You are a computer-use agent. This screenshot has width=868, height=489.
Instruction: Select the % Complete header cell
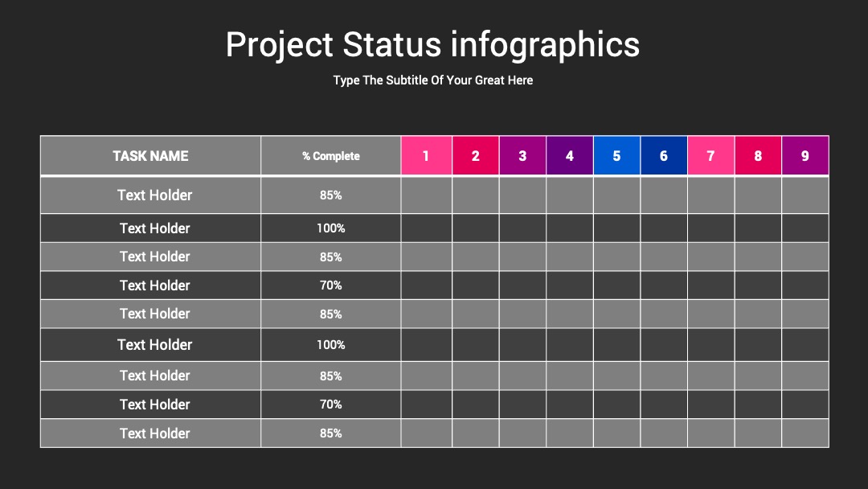tap(331, 155)
